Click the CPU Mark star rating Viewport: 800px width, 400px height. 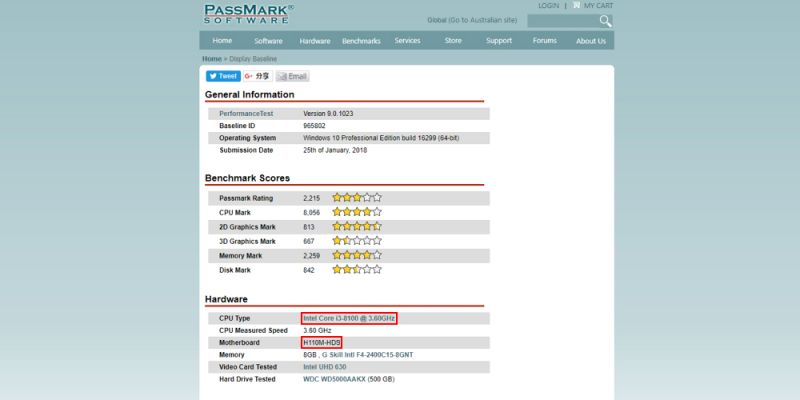357,212
